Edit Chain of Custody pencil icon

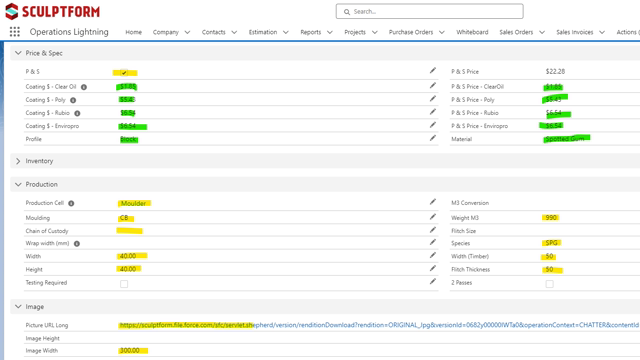tap(433, 230)
